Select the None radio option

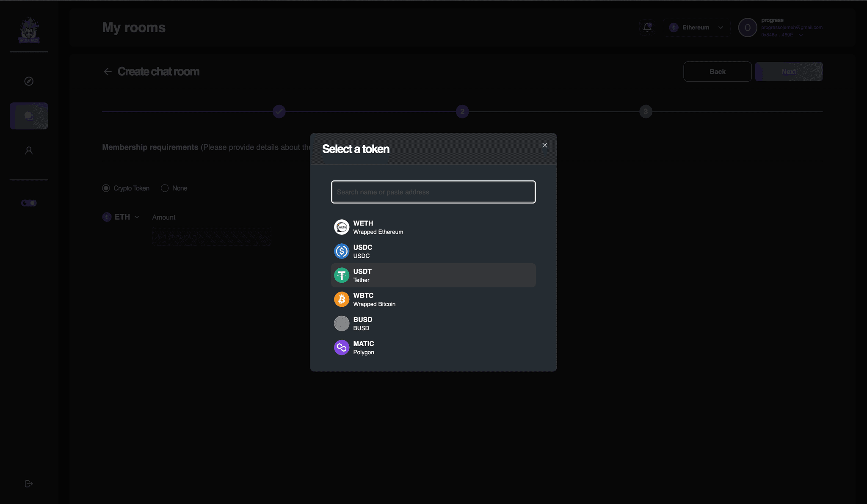(165, 188)
